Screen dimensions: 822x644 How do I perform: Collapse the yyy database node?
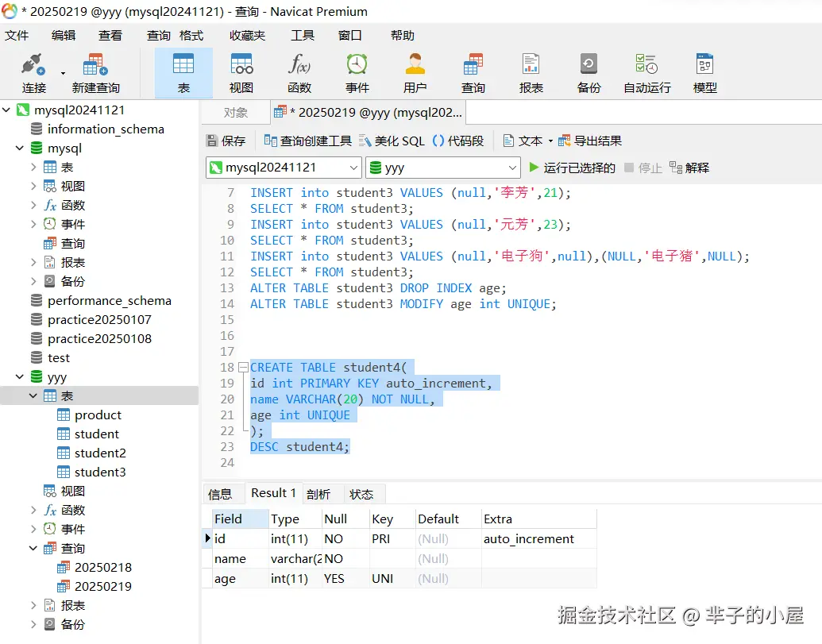(20, 376)
